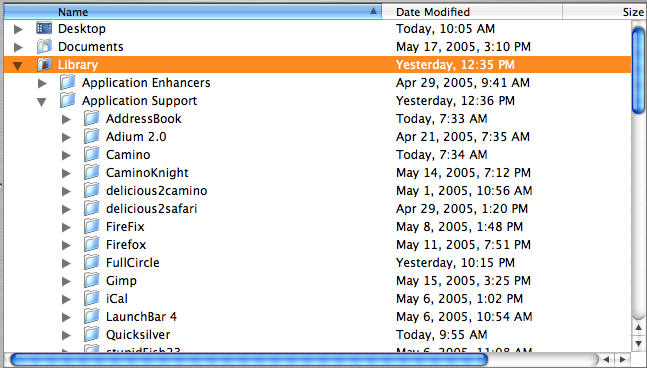
Task: Click the Gimp folder icon
Action: 92,280
